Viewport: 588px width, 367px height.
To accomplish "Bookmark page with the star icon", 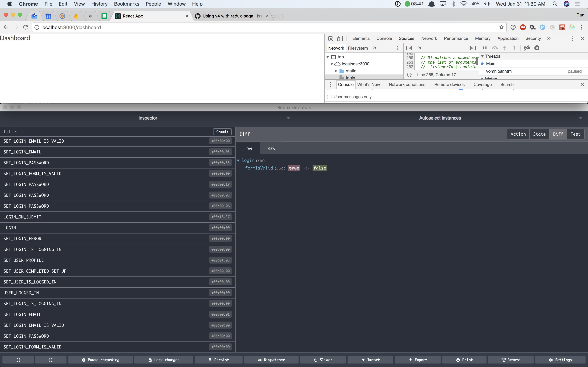I will 502,27.
